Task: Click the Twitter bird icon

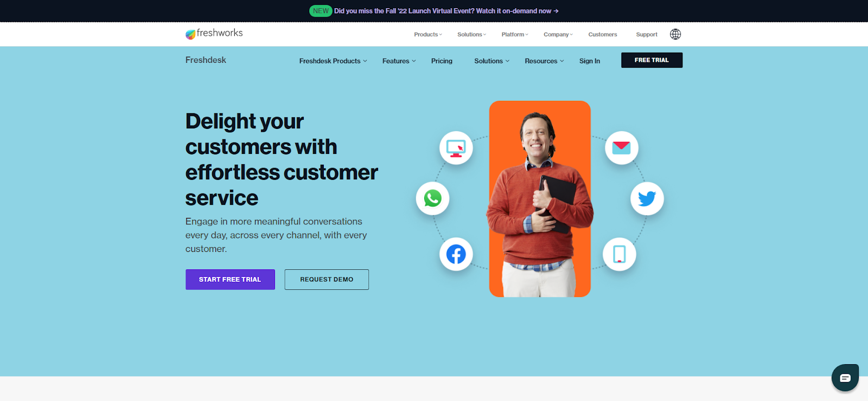Action: coord(647,199)
